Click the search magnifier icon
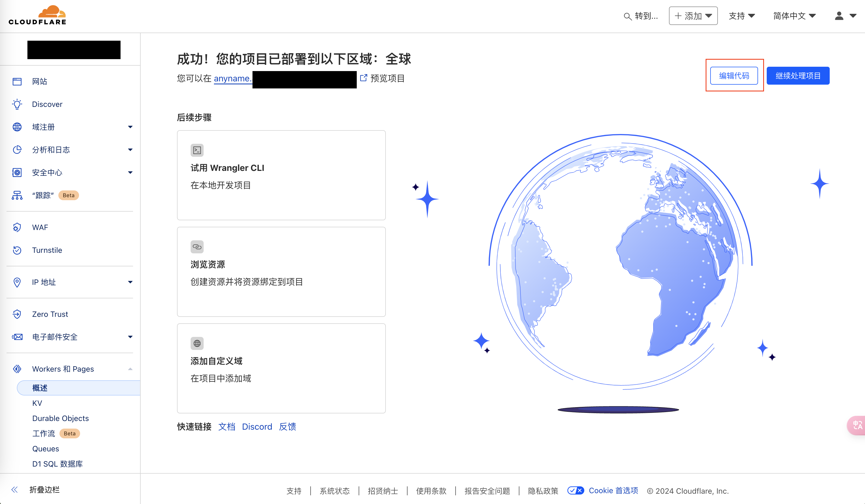 click(x=627, y=16)
